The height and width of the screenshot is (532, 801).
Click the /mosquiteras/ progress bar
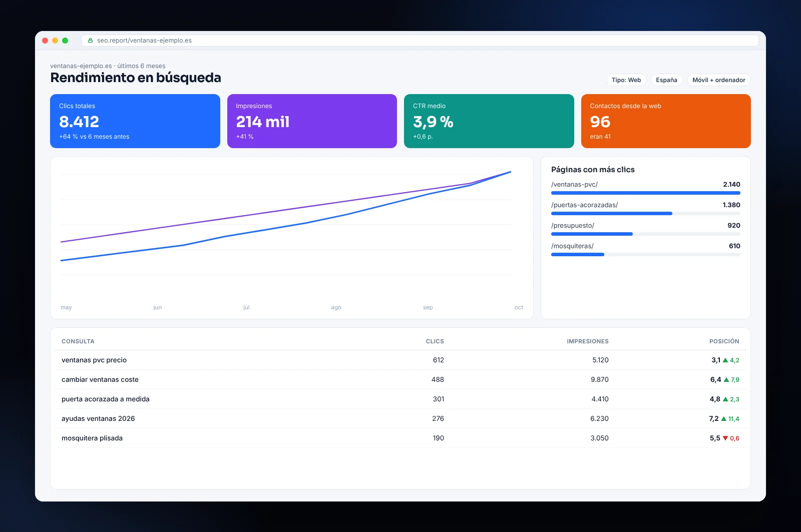pyautogui.click(x=646, y=254)
